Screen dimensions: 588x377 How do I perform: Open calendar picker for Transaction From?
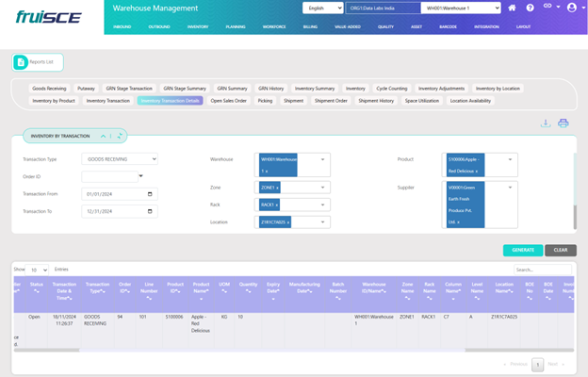point(150,194)
